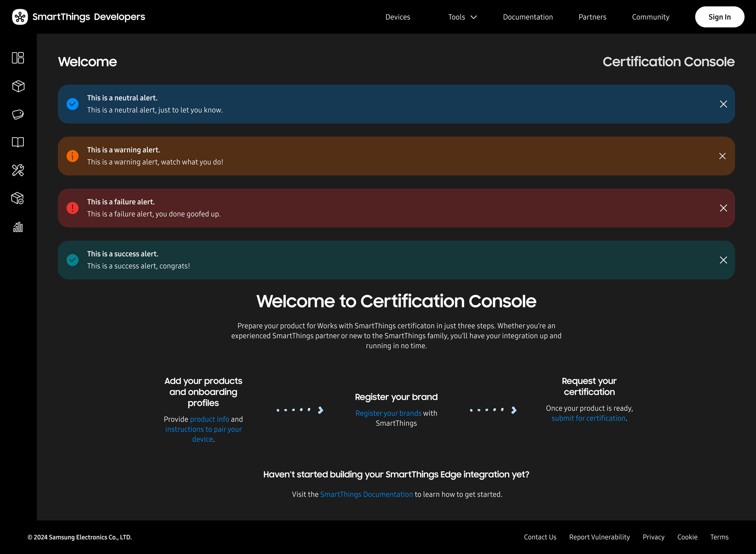The width and height of the screenshot is (756, 554).
Task: Click the SmartThings Developers title text
Action: click(x=89, y=17)
